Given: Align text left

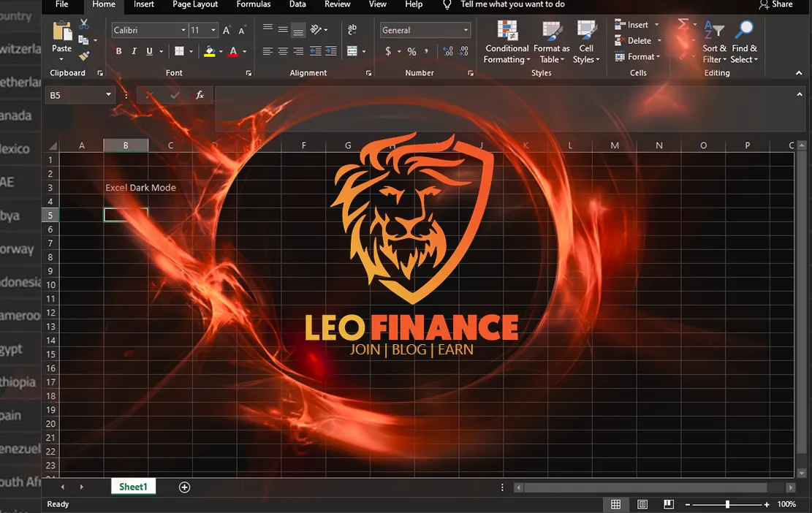Looking at the screenshot, I should [267, 51].
